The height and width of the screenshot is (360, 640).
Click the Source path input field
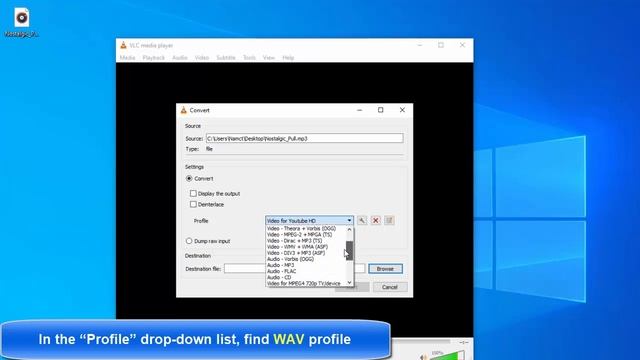pos(304,138)
